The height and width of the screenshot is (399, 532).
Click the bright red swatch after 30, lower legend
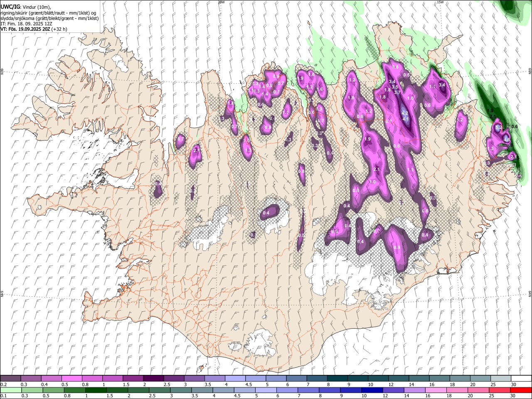click(x=520, y=390)
